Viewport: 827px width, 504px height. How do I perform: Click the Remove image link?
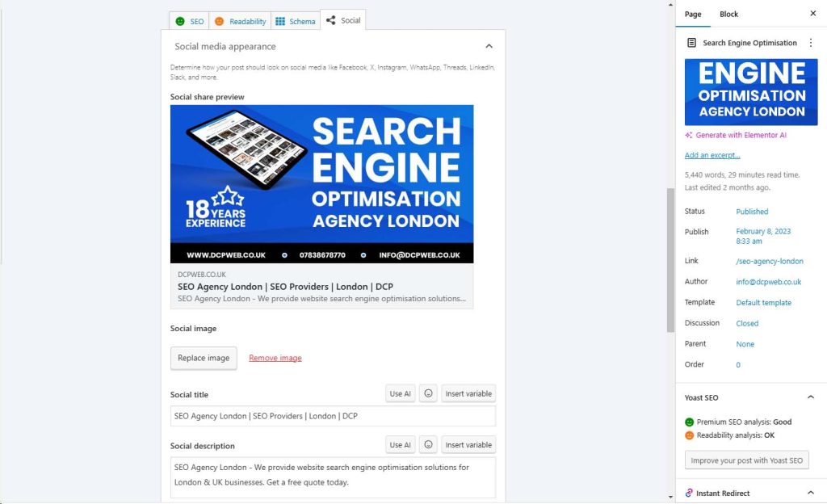[x=275, y=358]
